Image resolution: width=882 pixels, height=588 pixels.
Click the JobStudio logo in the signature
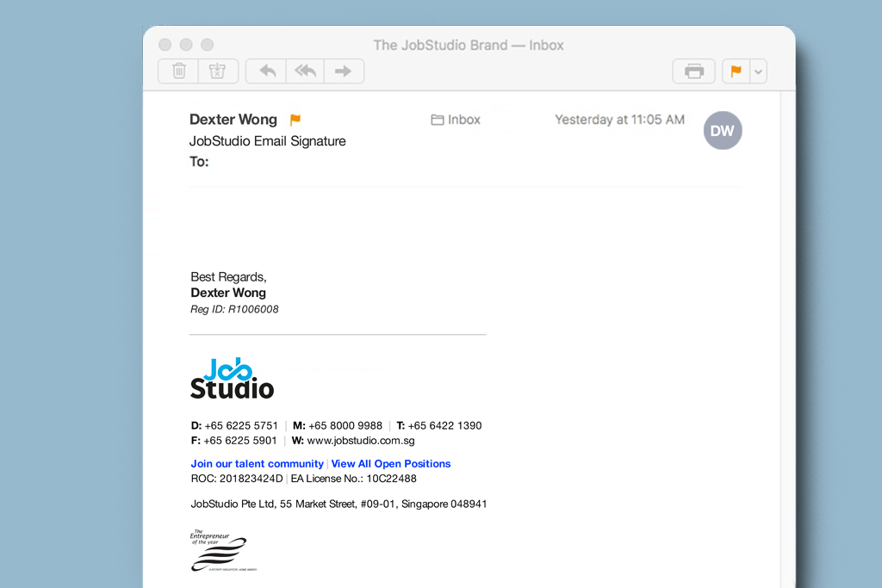point(233,378)
